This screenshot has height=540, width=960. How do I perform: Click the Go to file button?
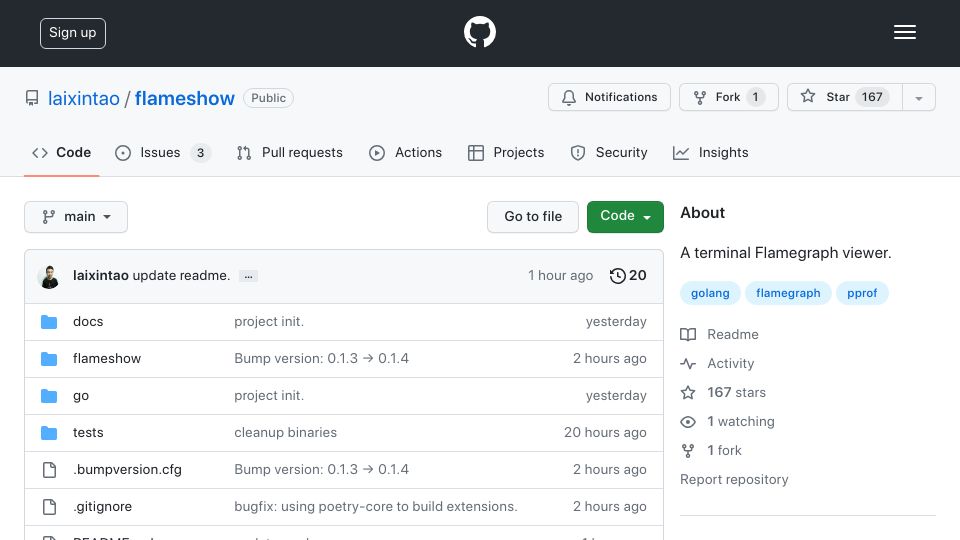[x=533, y=217]
